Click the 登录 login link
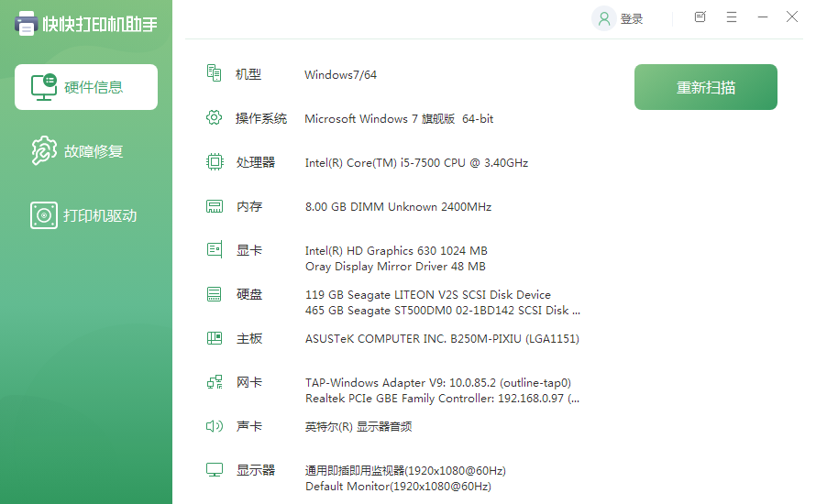Image resolution: width=816 pixels, height=504 pixels. pyautogui.click(x=632, y=18)
